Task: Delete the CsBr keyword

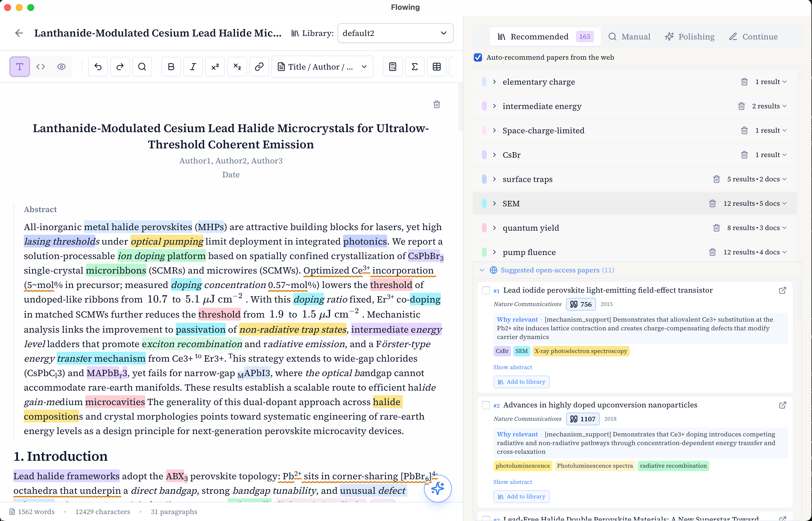Action: (x=744, y=155)
